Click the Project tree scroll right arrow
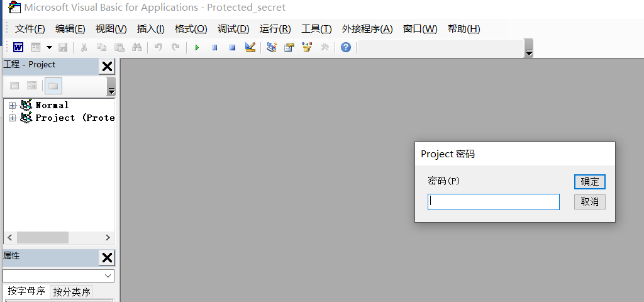The height and width of the screenshot is (302, 644). pos(108,237)
